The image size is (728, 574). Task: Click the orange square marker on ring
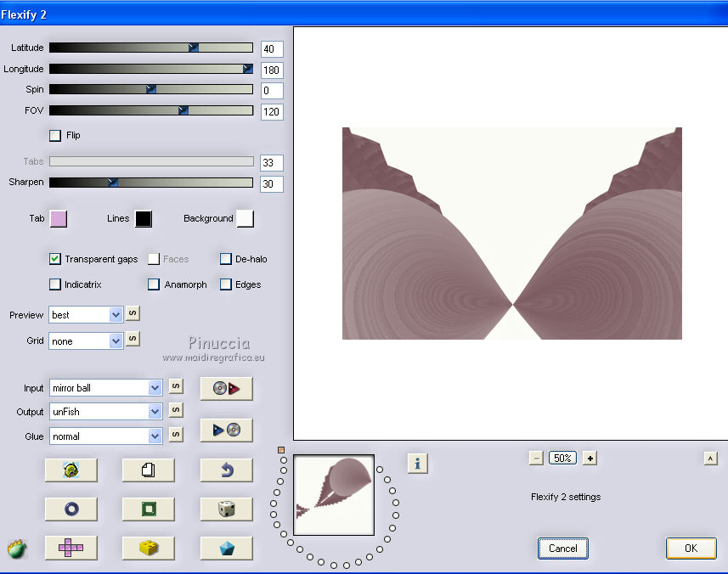coord(281,450)
